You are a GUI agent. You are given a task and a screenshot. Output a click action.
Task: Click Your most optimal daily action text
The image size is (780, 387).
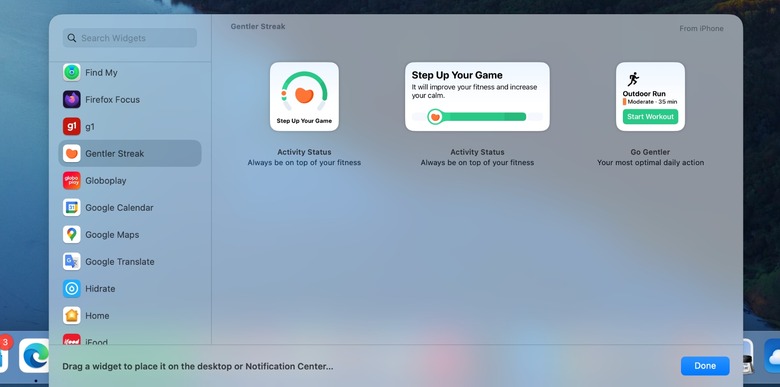[x=650, y=163]
